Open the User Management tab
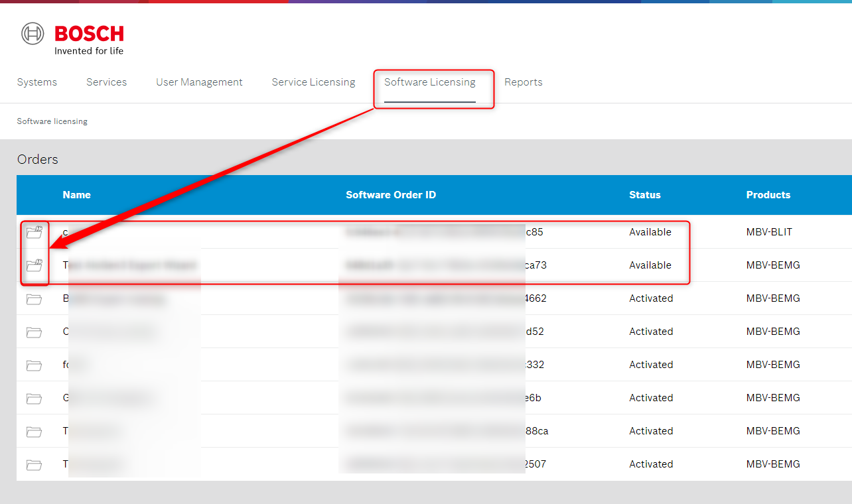 pyautogui.click(x=199, y=82)
